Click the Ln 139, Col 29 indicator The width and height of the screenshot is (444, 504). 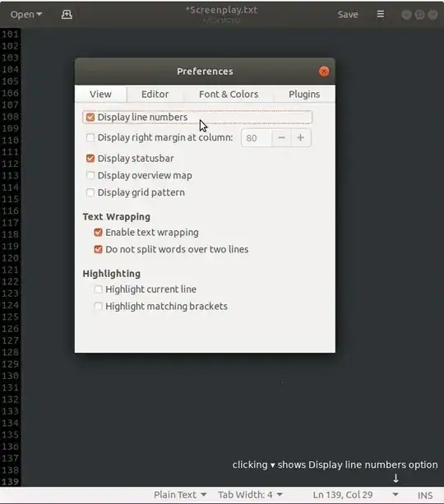point(343,495)
